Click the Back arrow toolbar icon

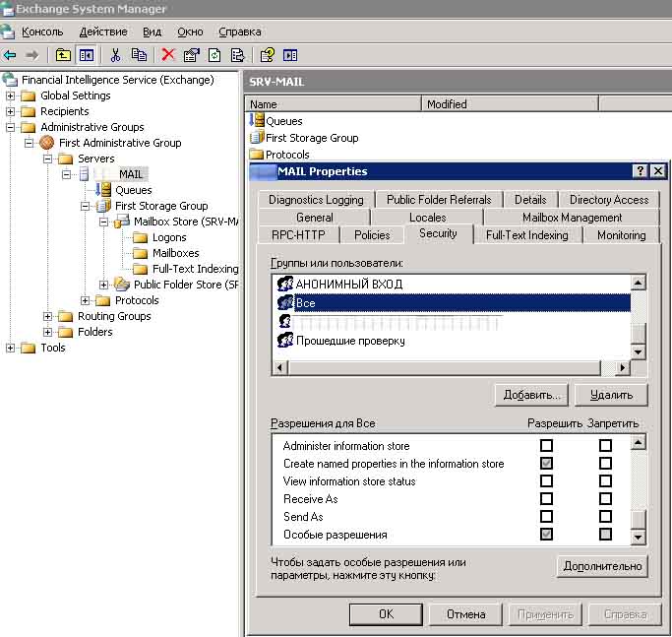click(10, 55)
